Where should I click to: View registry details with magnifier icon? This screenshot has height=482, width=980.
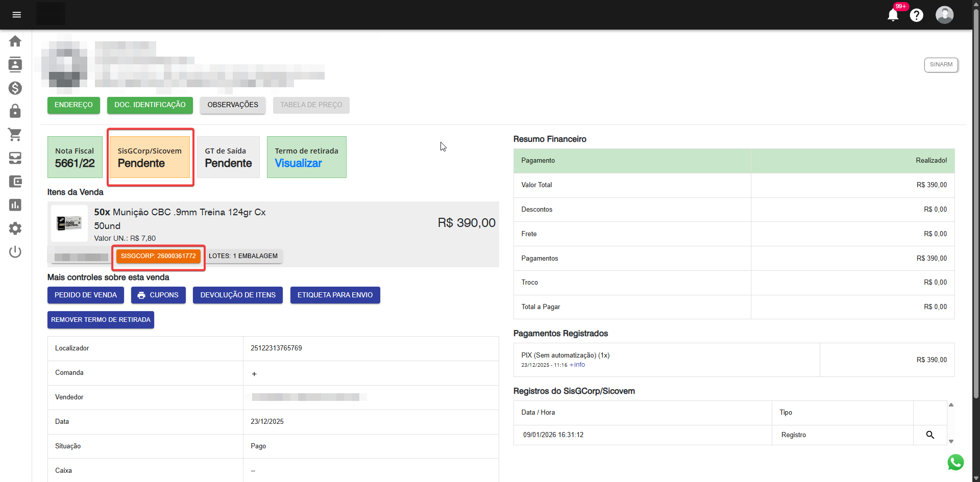930,435
